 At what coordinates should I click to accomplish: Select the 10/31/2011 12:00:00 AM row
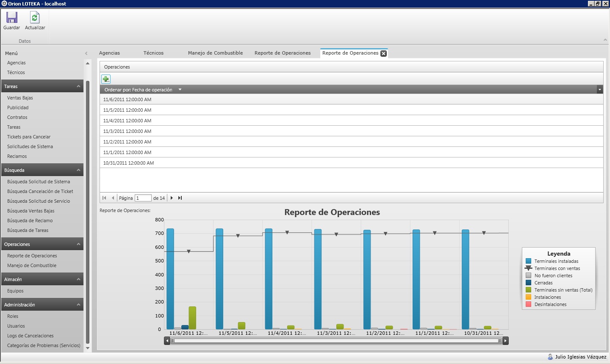[x=351, y=163]
